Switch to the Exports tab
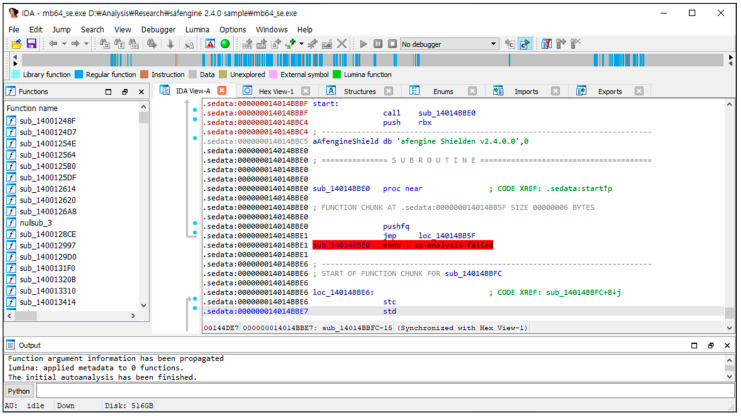The height and width of the screenshot is (416, 741). [610, 91]
